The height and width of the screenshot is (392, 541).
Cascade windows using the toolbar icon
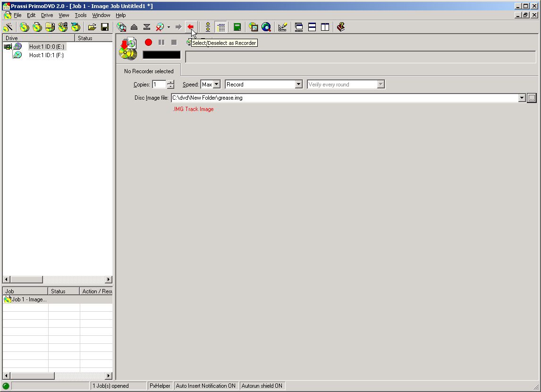click(299, 27)
